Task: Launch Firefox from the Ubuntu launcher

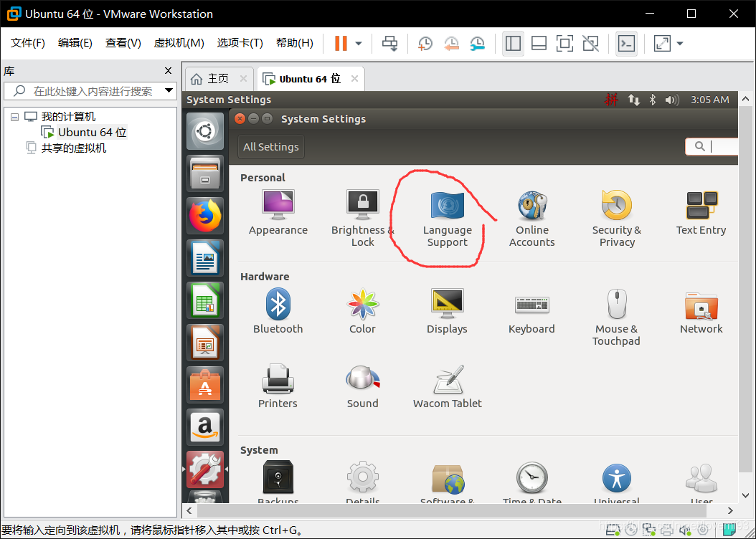Action: click(205, 216)
